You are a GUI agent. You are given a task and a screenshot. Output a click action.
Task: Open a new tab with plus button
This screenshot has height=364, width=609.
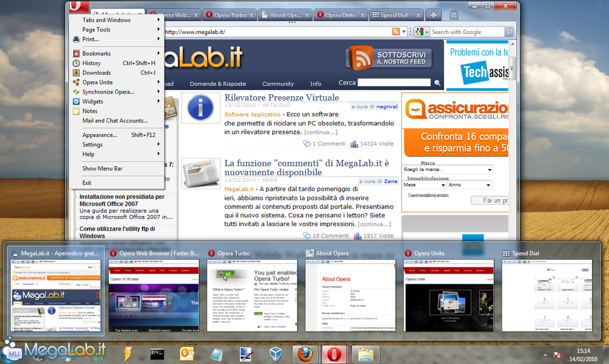point(434,15)
